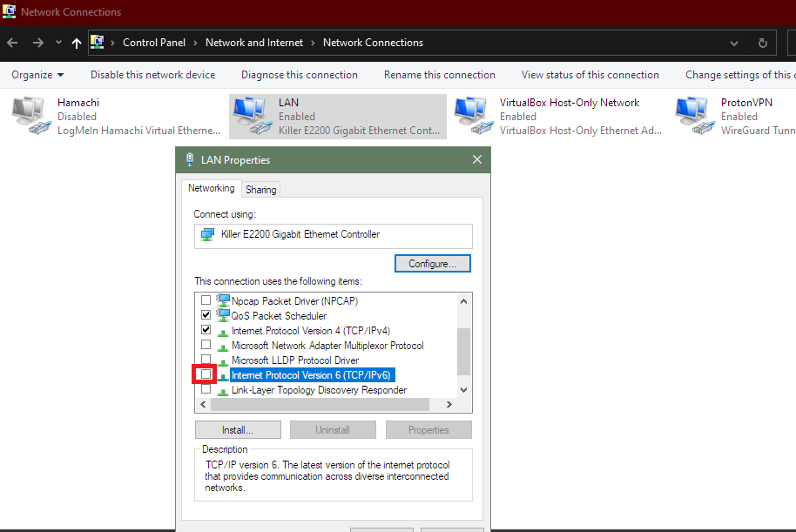Check the Microsoft LLDP Protocol Driver checkbox

[x=206, y=360]
